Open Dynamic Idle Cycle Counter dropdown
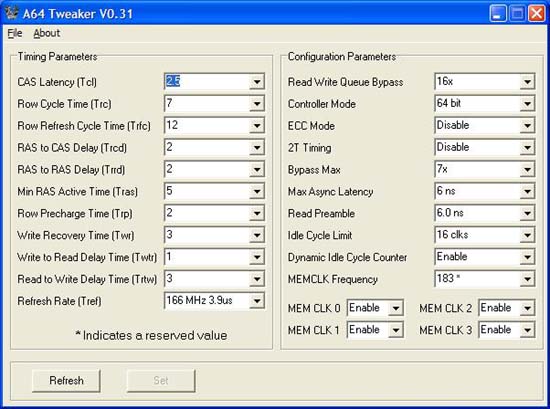Viewport: 550px width, 409px height. 527,257
